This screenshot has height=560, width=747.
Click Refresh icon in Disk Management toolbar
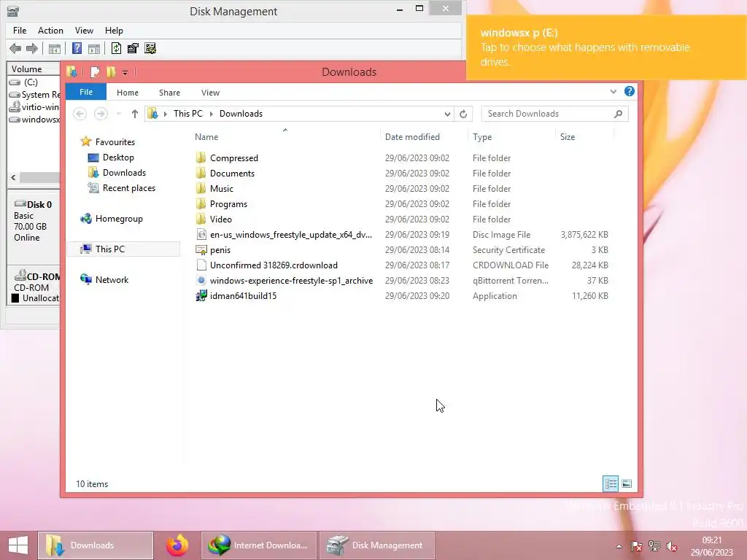point(116,48)
